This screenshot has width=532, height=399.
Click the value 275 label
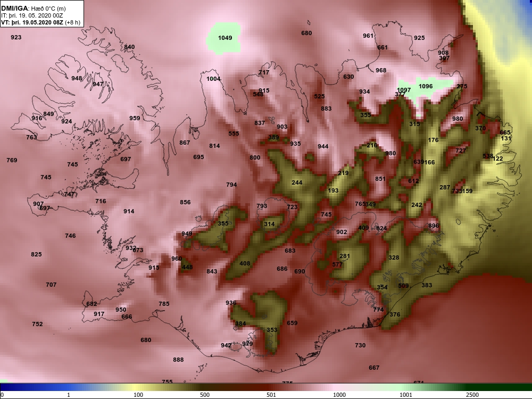(x=462, y=86)
